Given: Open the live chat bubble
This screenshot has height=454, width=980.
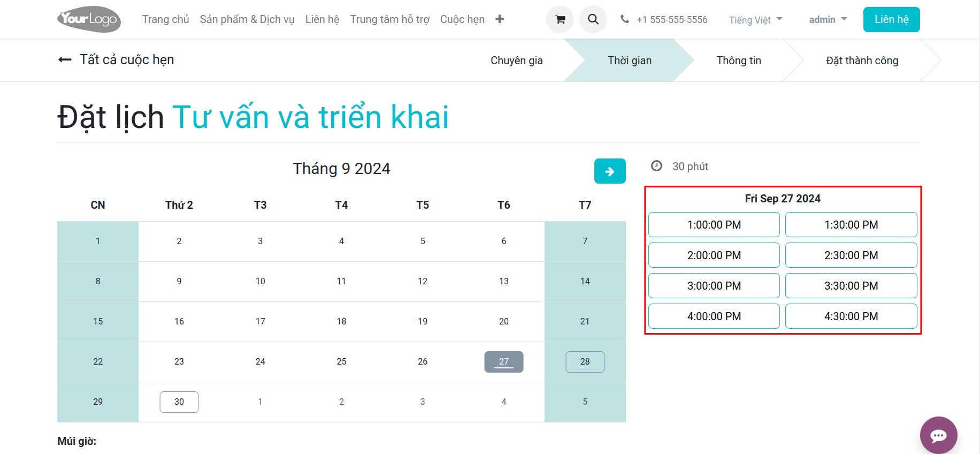Looking at the screenshot, I should (938, 435).
